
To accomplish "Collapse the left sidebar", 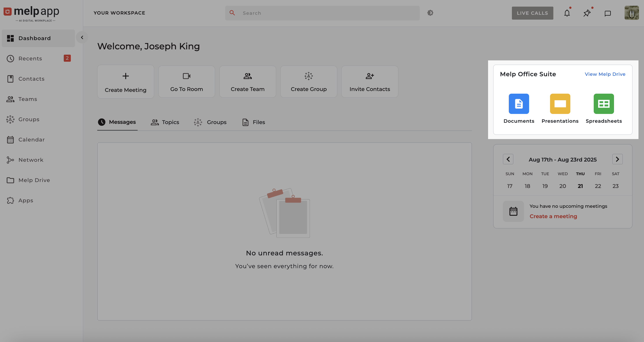I will pos(82,37).
